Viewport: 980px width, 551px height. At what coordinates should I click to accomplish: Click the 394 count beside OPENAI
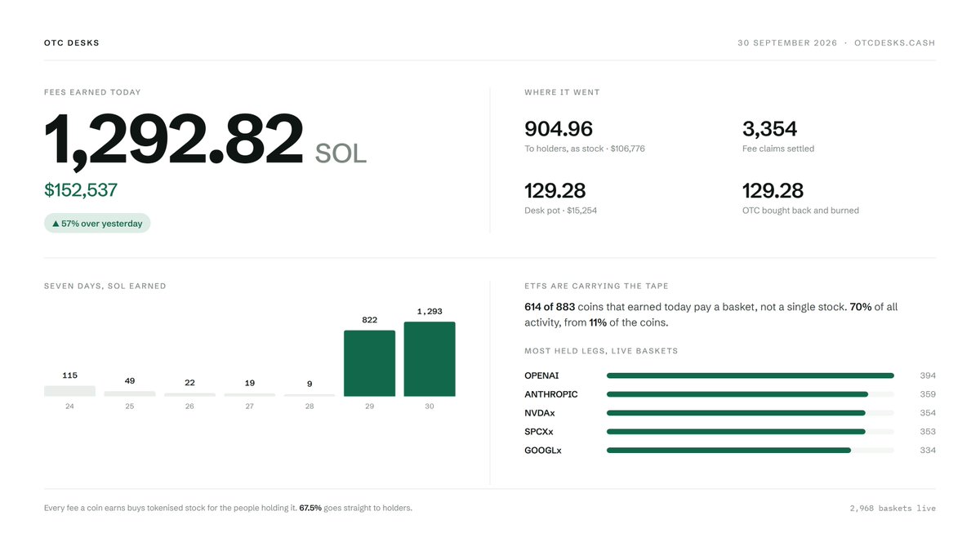pos(928,375)
